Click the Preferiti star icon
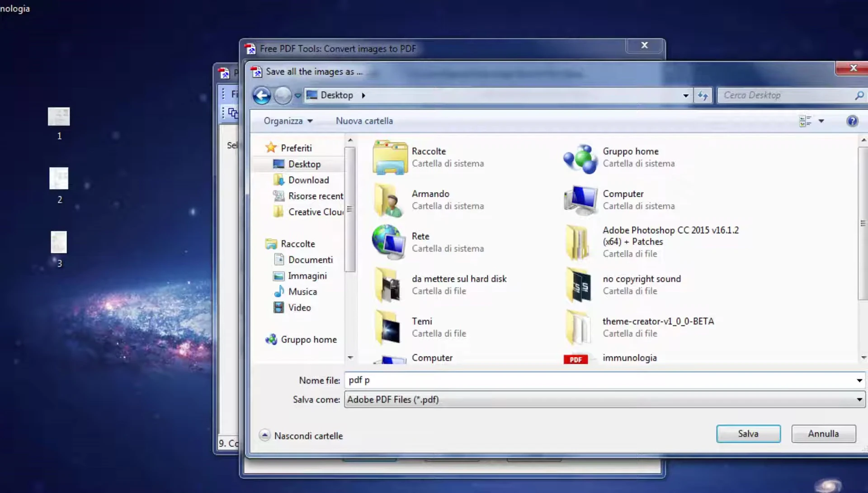868x493 pixels. click(x=271, y=147)
